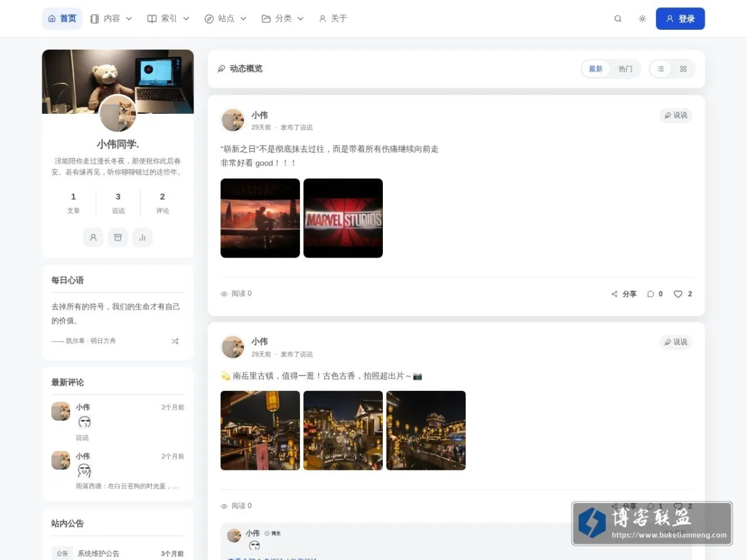Click the 登录 login button
Image resolution: width=747 pixels, height=560 pixels.
680,19
